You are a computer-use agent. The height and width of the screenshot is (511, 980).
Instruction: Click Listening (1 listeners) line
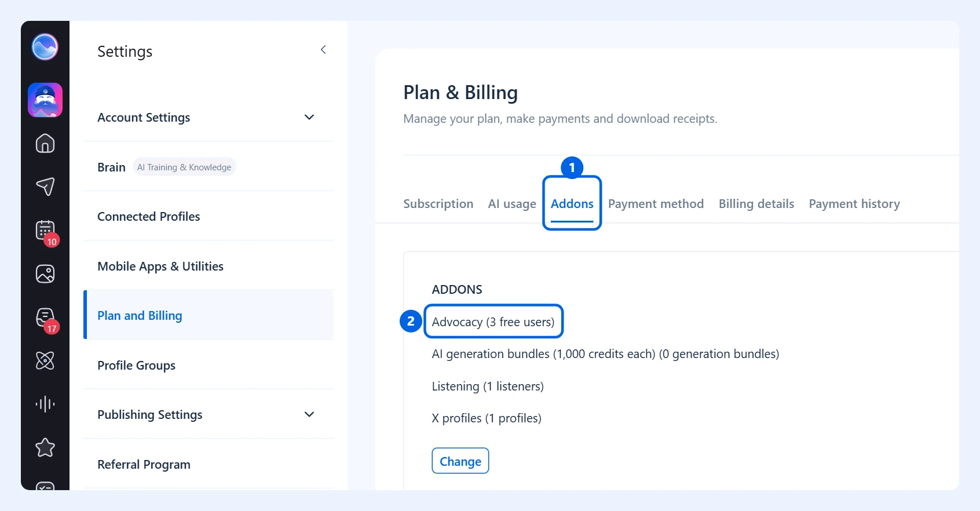pyautogui.click(x=488, y=386)
